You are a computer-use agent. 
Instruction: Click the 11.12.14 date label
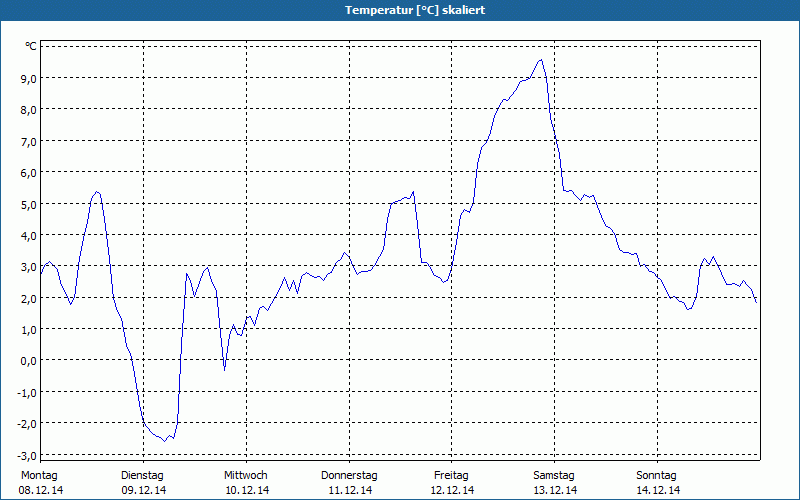[350, 490]
